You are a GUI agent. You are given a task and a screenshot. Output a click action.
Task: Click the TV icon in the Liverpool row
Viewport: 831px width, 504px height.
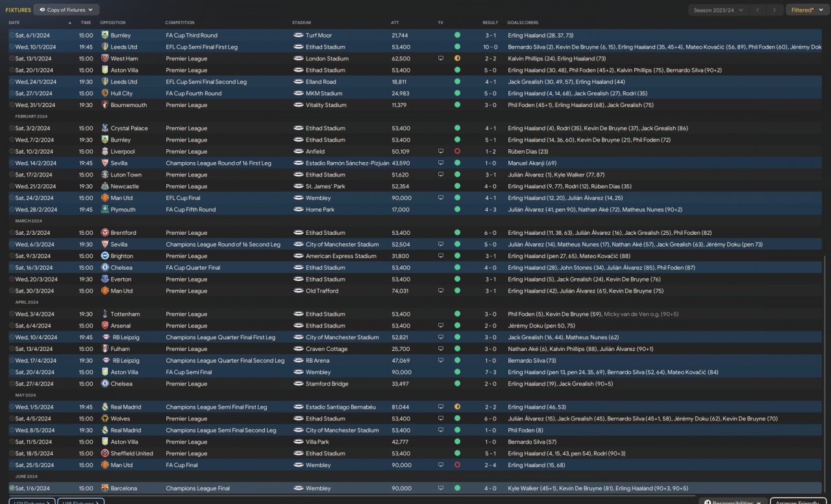click(441, 152)
